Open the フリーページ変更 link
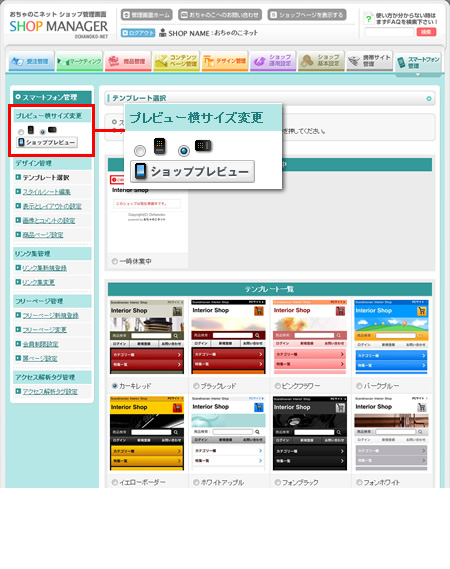This screenshot has width=450, height=569. [44, 329]
